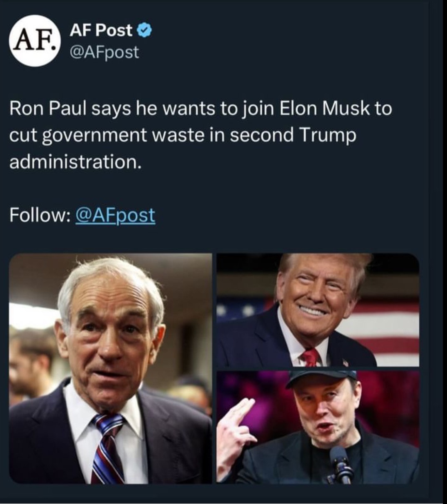The width and height of the screenshot is (447, 504).
Task: Open the bottom-right photo with the microphone
Action: click(x=318, y=427)
